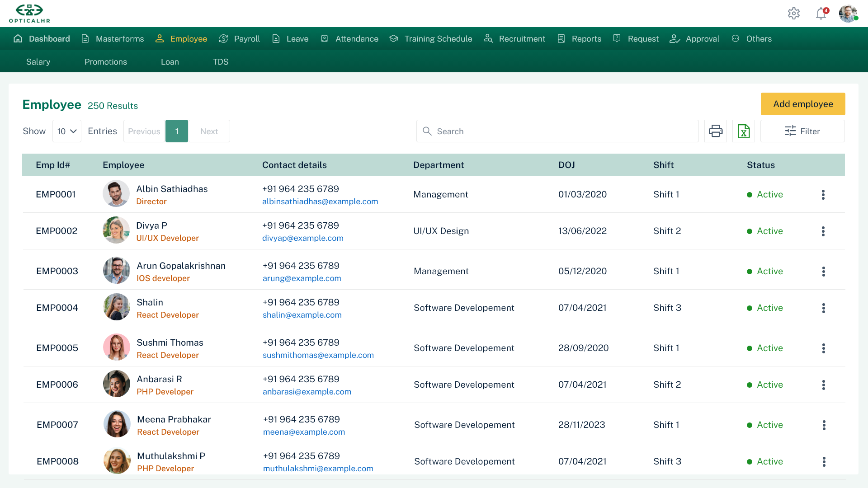
Task: Export table using Excel icon
Action: (743, 131)
